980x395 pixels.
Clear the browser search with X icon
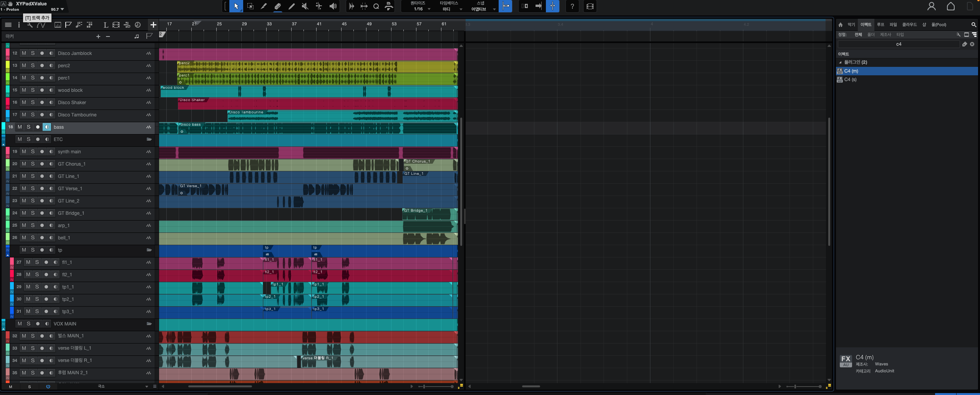(972, 44)
